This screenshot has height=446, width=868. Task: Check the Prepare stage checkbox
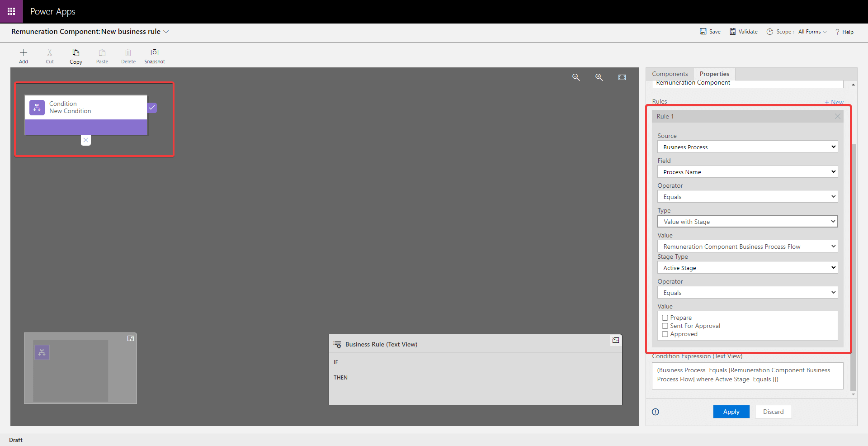tap(665, 318)
